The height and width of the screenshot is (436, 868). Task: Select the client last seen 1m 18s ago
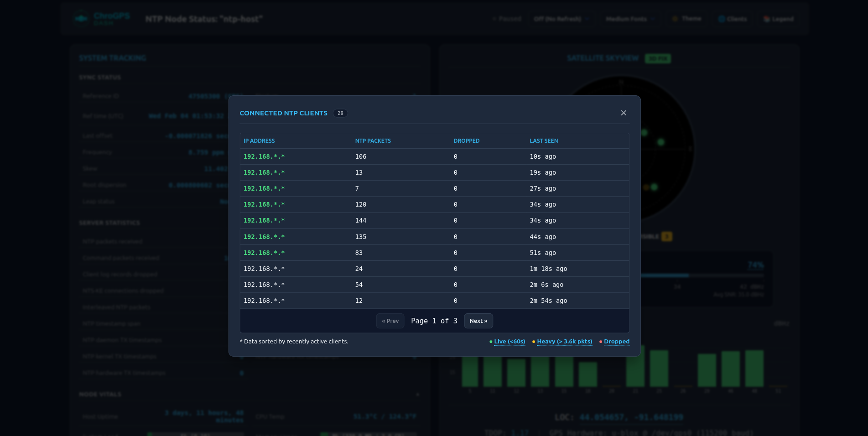434,269
